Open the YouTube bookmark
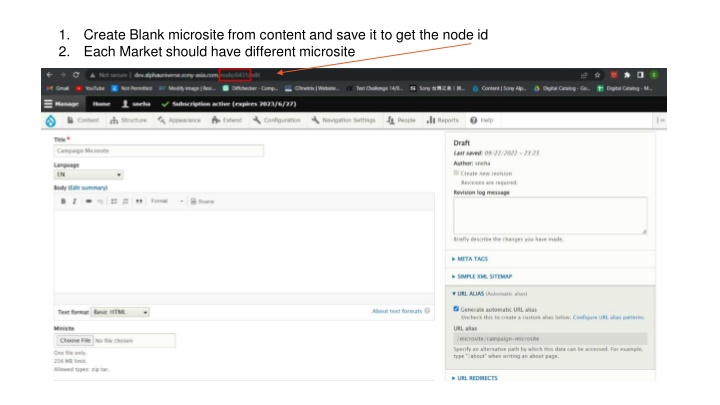 point(90,88)
